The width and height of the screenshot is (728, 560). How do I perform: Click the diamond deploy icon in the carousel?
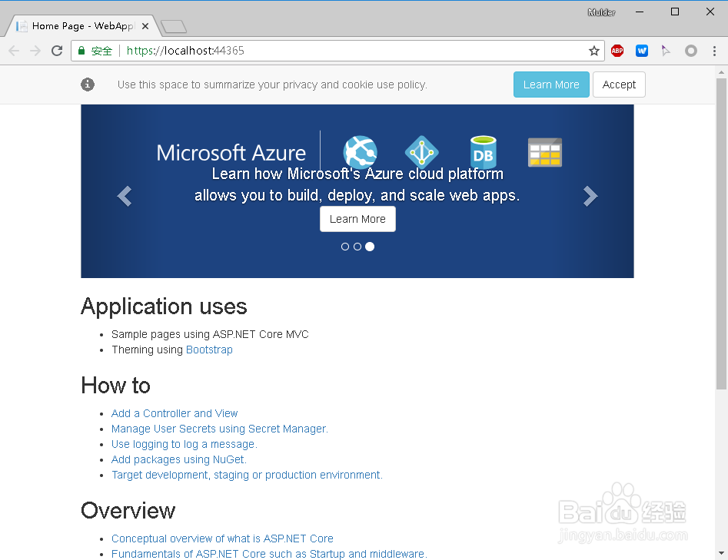pyautogui.click(x=421, y=152)
